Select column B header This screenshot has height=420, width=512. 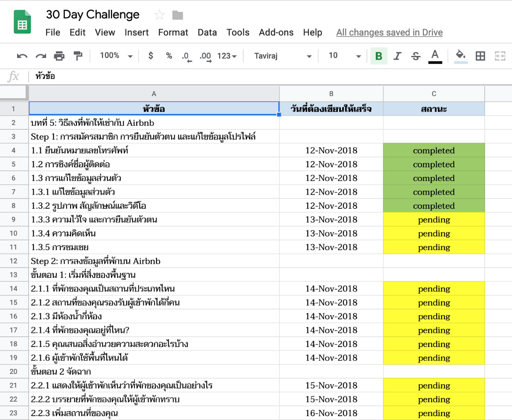click(x=331, y=93)
